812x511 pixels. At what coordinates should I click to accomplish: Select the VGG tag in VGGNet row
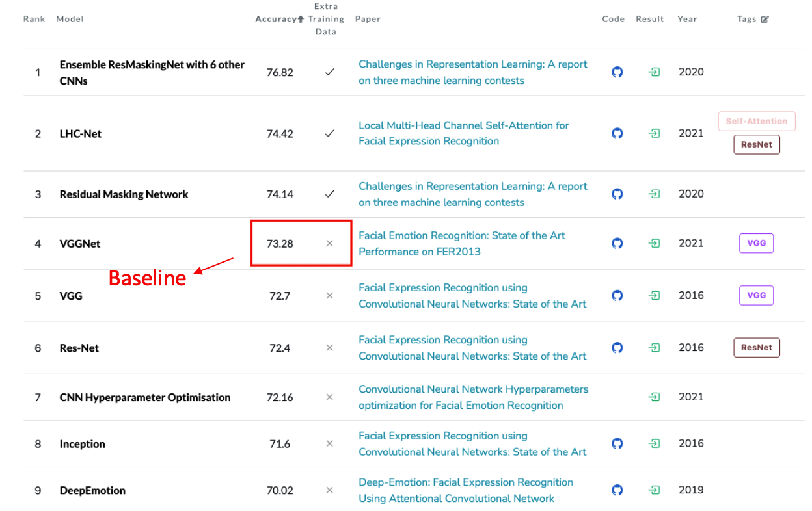756,244
